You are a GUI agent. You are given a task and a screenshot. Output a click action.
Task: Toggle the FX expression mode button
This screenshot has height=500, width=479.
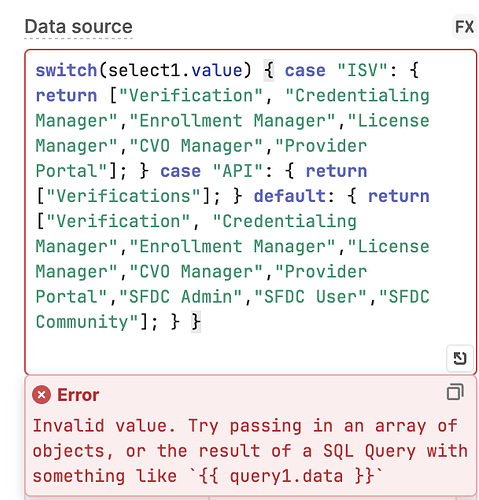464,27
